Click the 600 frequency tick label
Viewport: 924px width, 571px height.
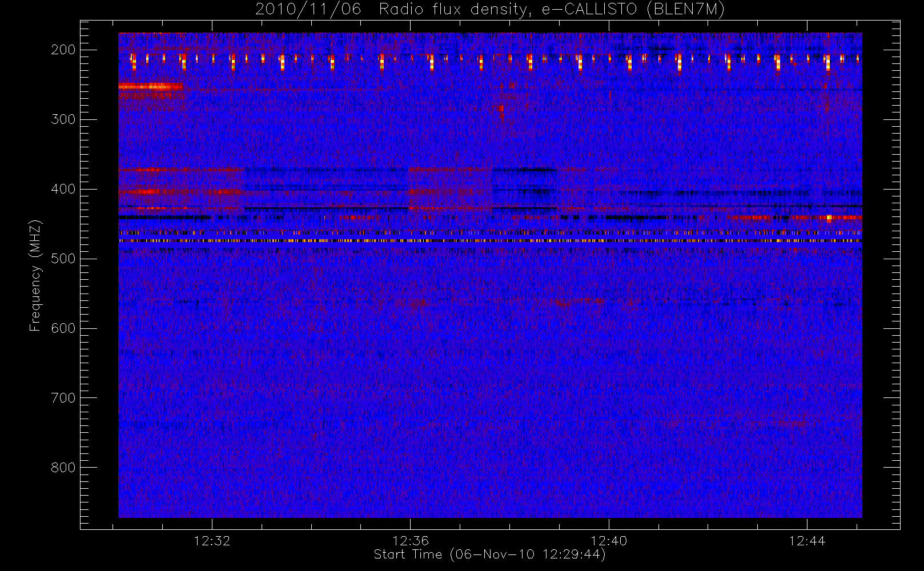[x=63, y=328]
